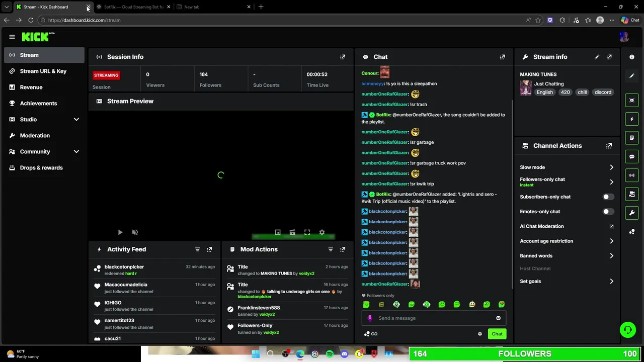Click the pencil edit icon in the right sidebar
Image resolution: width=644 pixels, height=362 pixels.
tap(632, 76)
